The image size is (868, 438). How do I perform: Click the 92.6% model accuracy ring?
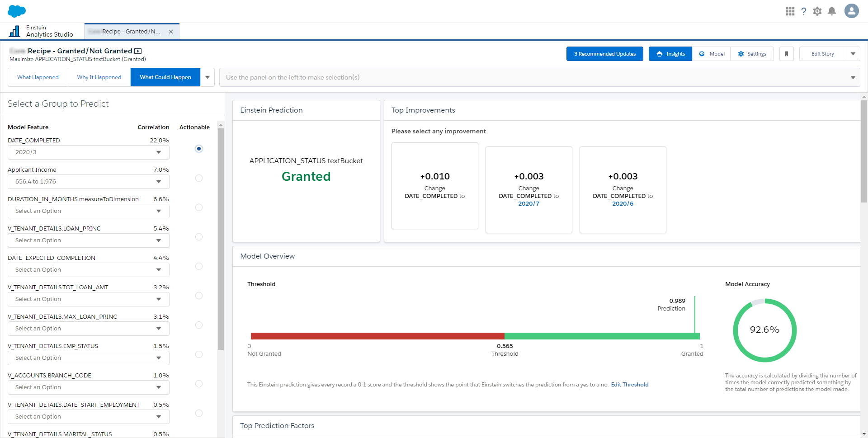coord(765,330)
